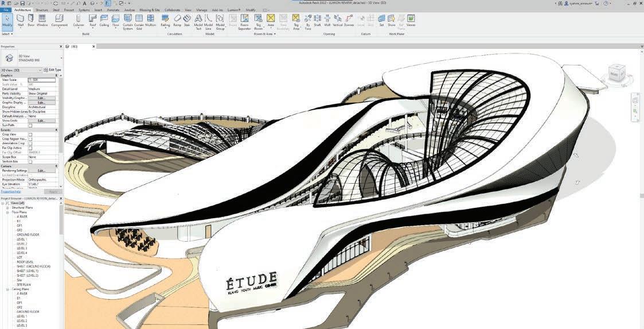This screenshot has width=644, height=329.
Task: Open the work plane Viewer
Action: 411,21
